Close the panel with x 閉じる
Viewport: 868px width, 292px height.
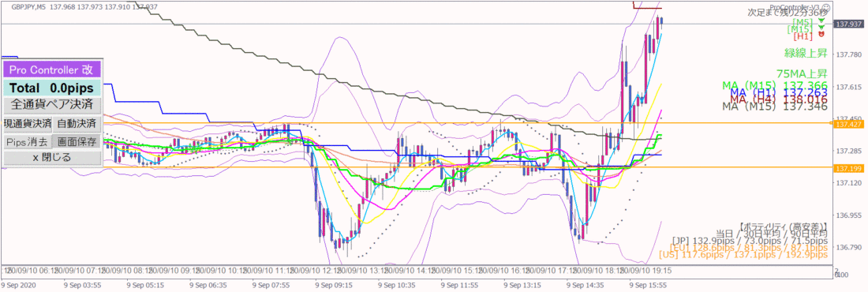click(52, 158)
